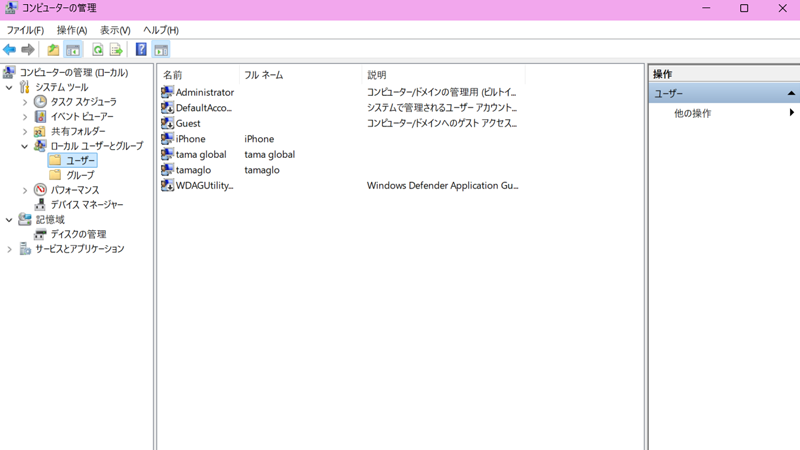This screenshot has width=800, height=450.
Task: Toggle the console tree show/hide toolbar button
Action: pos(73,50)
